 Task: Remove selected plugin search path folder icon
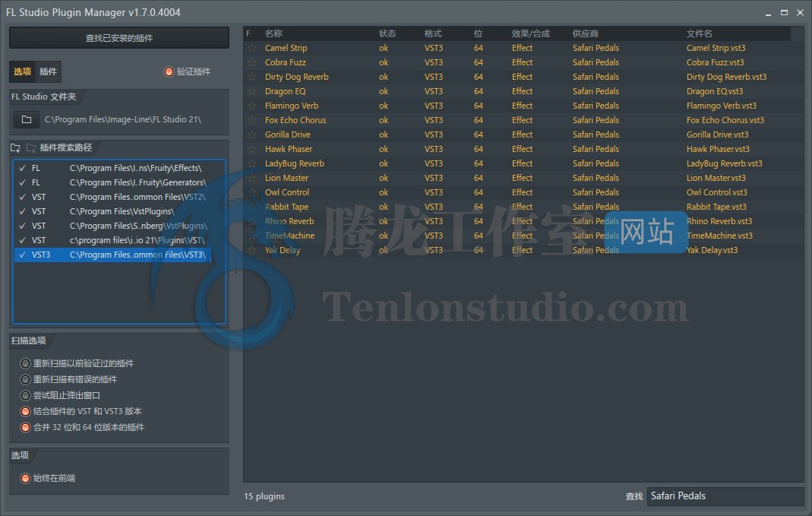[x=31, y=147]
